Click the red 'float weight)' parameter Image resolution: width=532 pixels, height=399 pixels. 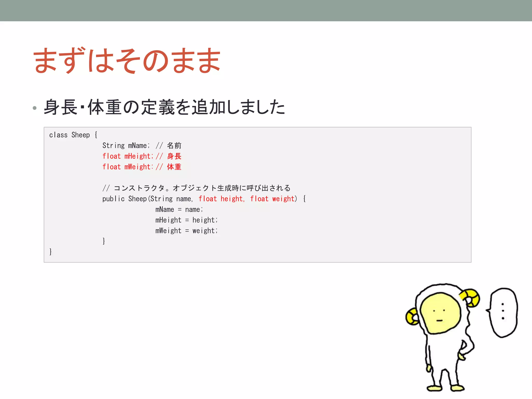274,199
